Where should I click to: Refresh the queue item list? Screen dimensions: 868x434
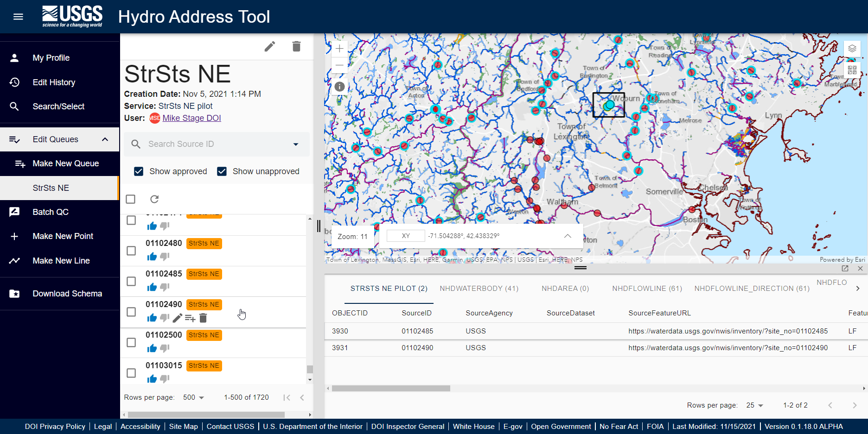(x=154, y=199)
